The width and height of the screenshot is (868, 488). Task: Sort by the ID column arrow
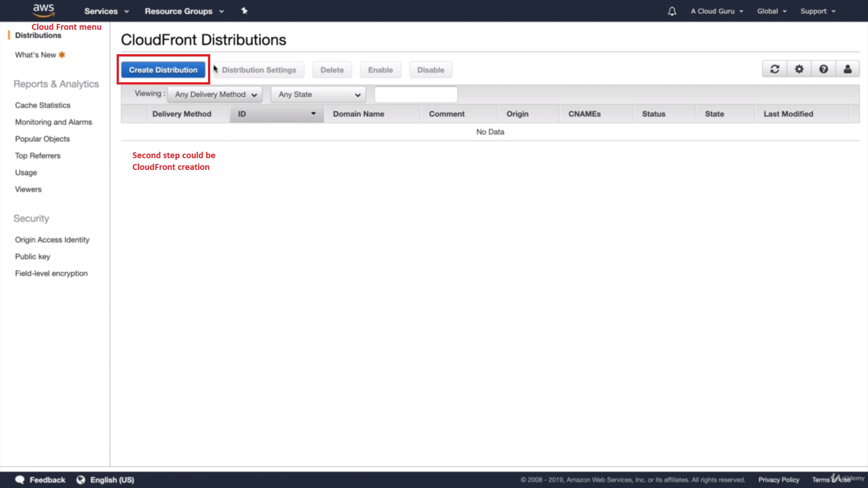pos(313,113)
